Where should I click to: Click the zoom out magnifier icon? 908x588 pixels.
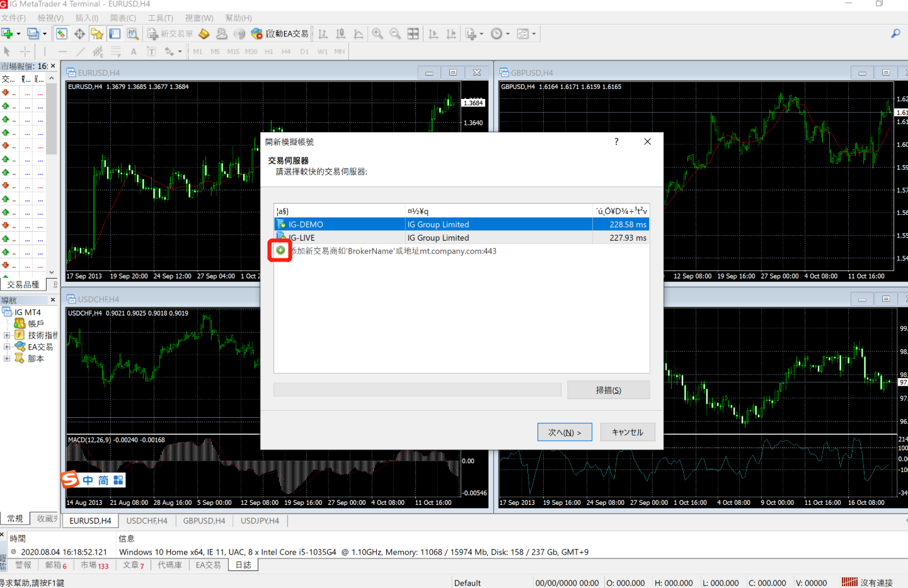(x=395, y=33)
